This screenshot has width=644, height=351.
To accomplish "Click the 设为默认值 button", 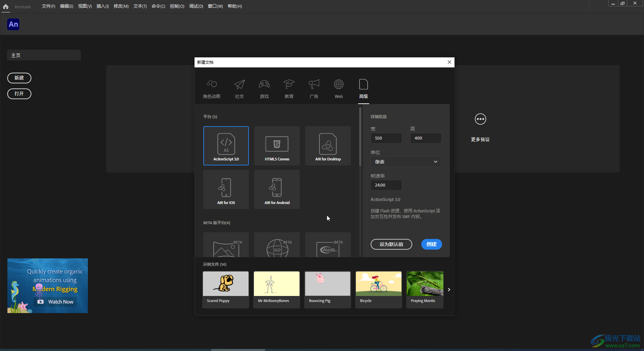I will click(391, 244).
